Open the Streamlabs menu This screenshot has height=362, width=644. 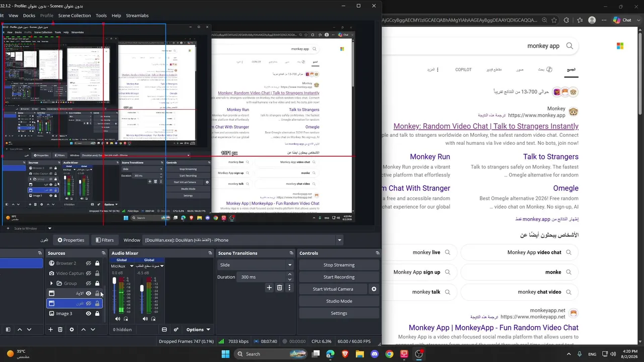[x=137, y=16]
